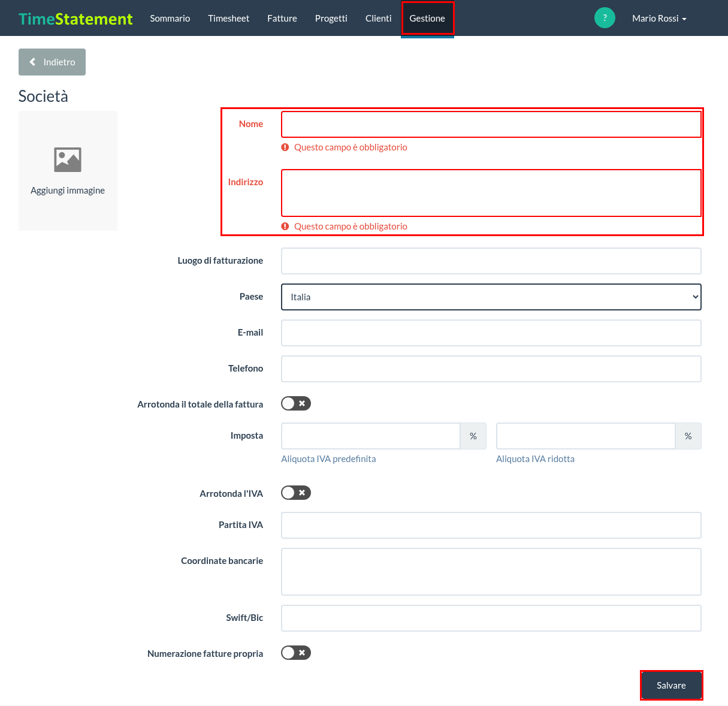Click the percent symbol beside Aliquota IVA predefinita
Viewport: 728px width, 706px height.
pyautogui.click(x=473, y=436)
